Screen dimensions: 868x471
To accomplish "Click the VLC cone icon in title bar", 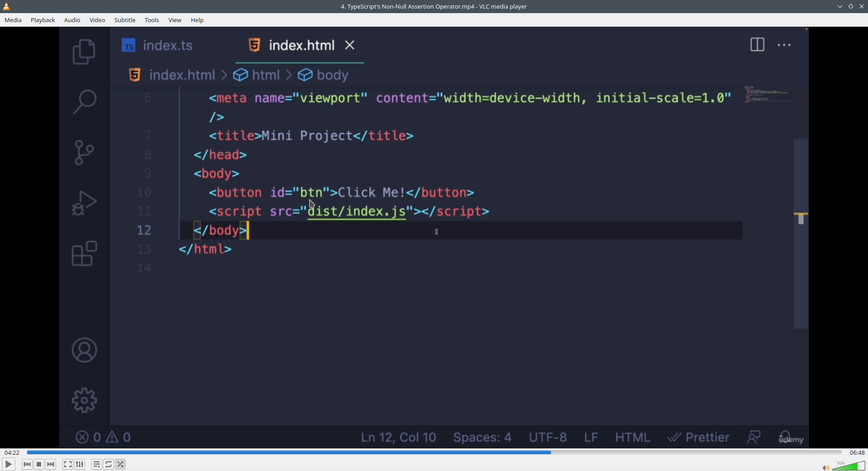I will [7, 6].
